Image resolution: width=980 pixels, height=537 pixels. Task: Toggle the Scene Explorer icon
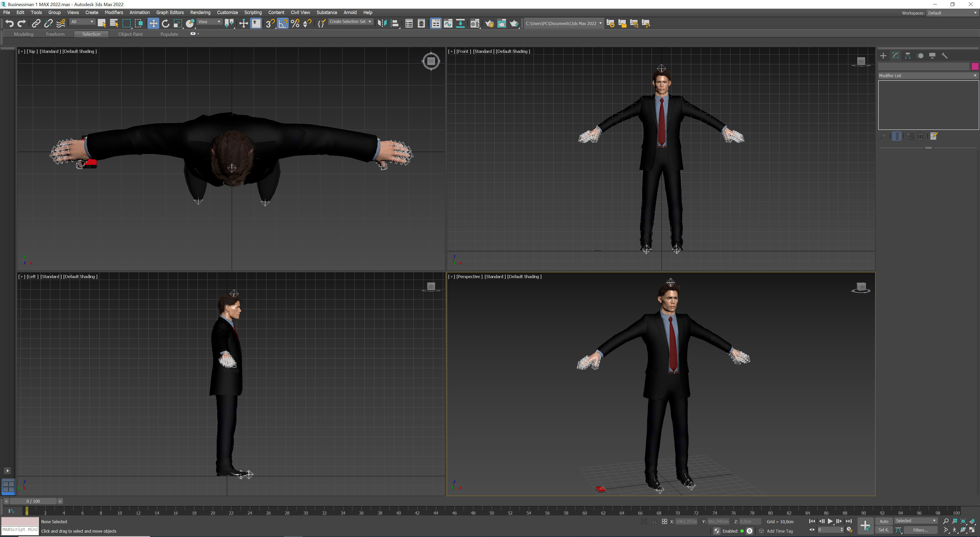click(409, 23)
